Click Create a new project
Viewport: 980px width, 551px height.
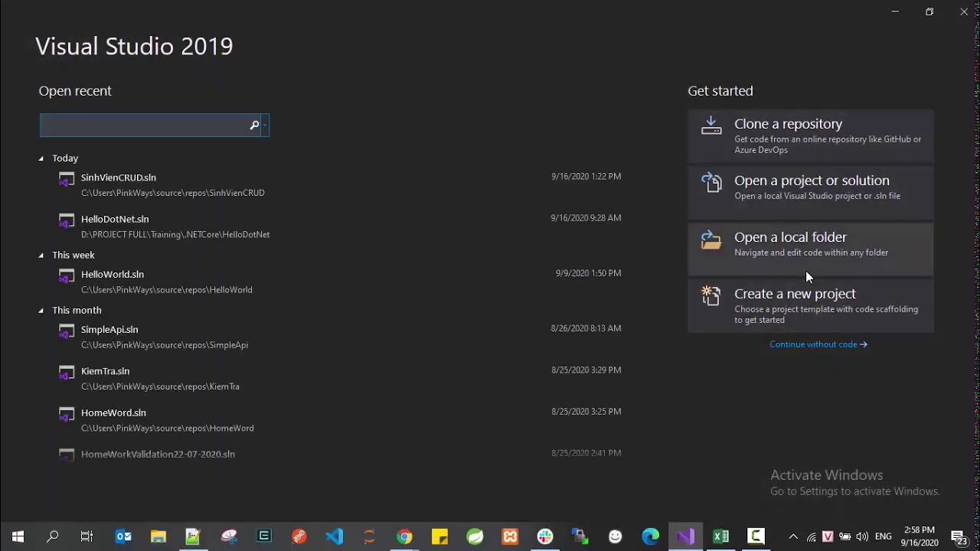coord(811,306)
